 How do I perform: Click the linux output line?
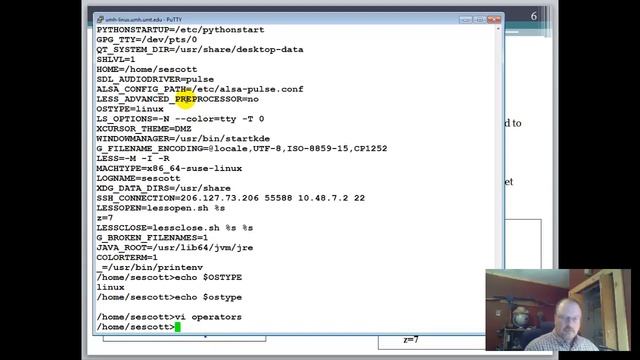[x=110, y=287]
